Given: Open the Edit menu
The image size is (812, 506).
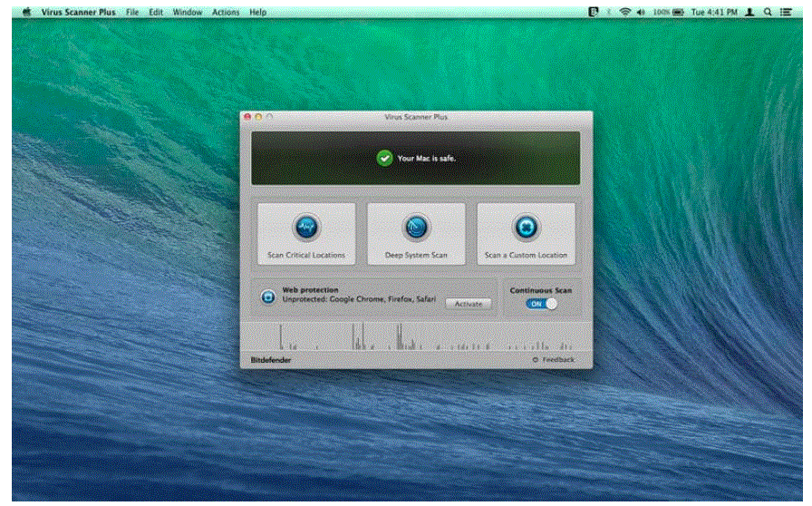Looking at the screenshot, I should [156, 12].
